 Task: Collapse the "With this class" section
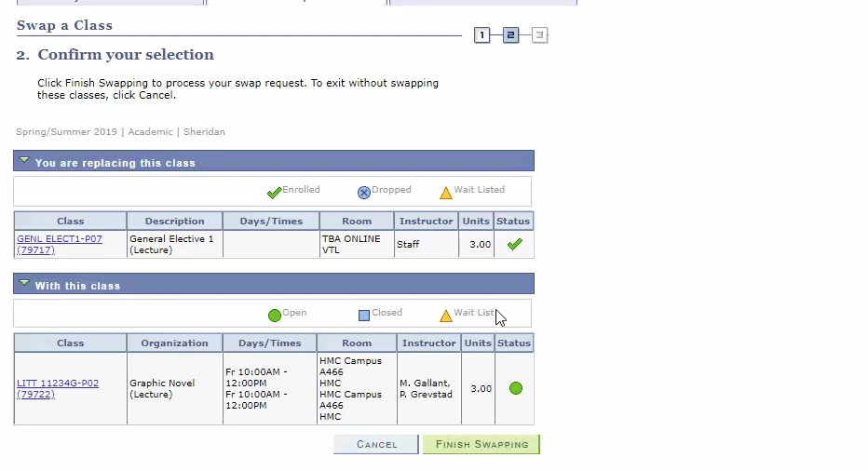point(25,284)
